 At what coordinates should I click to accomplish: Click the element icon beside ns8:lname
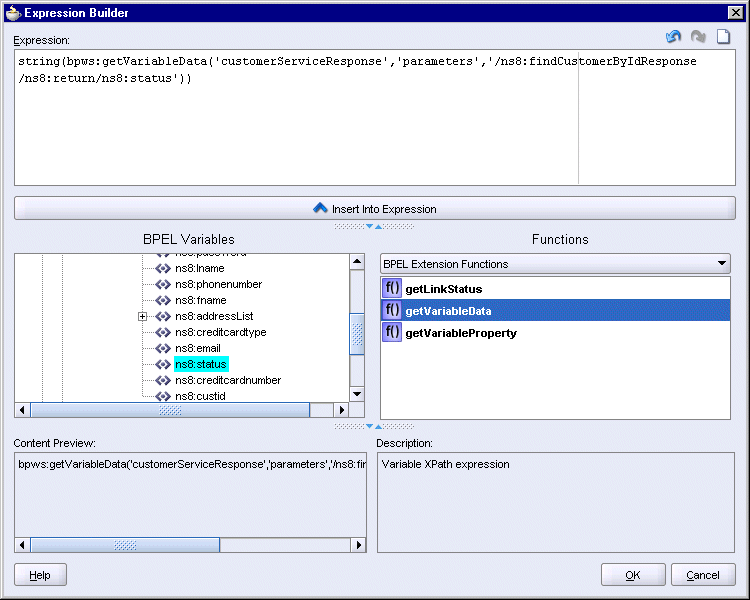coord(163,268)
